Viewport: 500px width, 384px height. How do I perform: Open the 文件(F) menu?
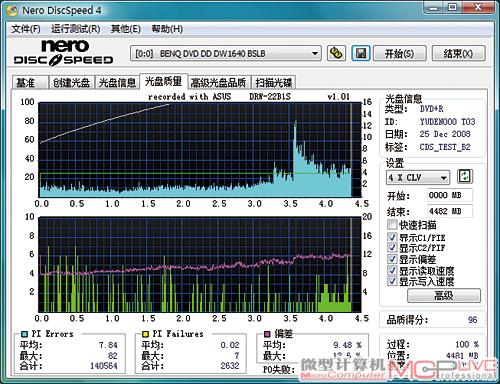tap(26, 29)
